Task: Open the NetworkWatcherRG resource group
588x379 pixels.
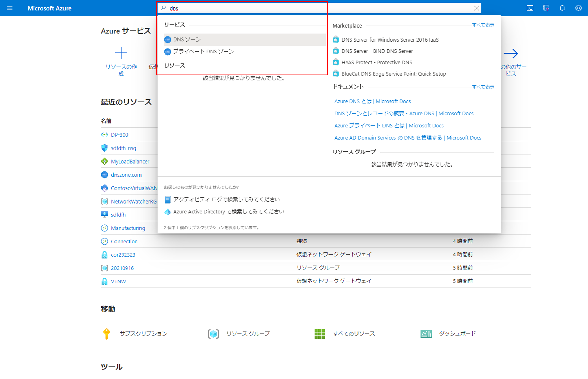Action: click(134, 201)
